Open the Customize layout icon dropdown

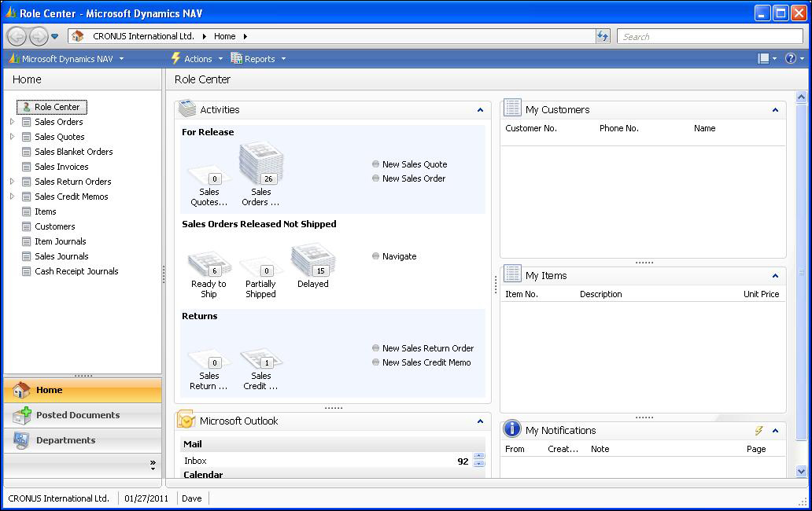767,58
